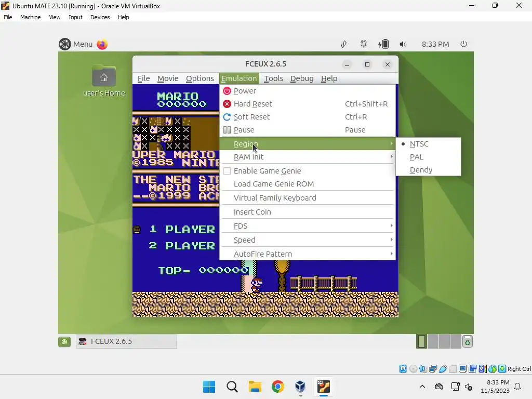Click the Pause bars icon
Screen dimensions: 532x399
[x=227, y=130]
